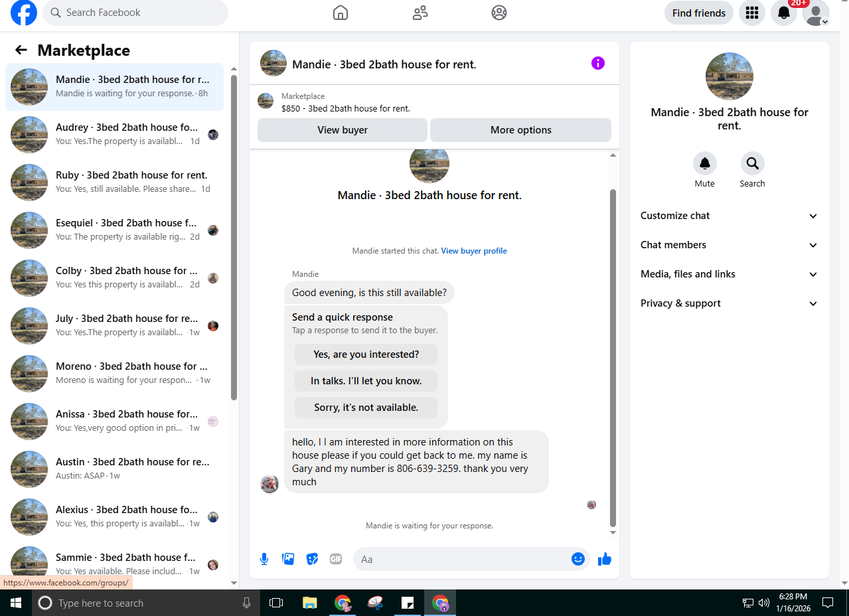
Task: Click the View buyer button
Action: coord(343,130)
